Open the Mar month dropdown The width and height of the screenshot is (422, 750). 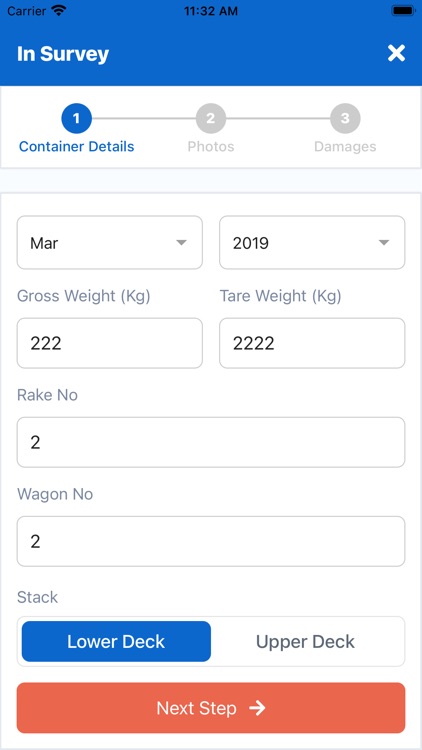[x=110, y=243]
